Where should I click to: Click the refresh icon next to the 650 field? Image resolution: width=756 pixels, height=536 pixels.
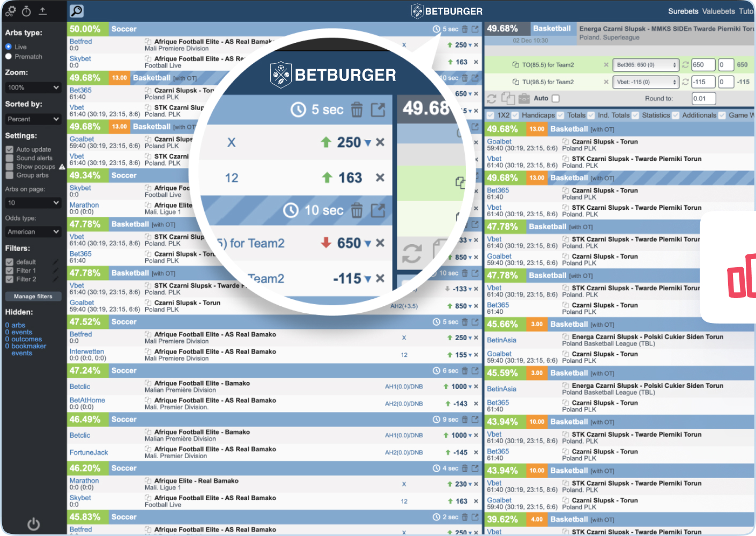coord(685,65)
